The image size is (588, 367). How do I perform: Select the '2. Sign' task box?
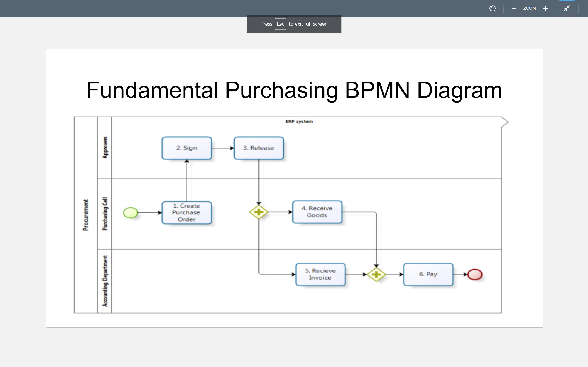click(187, 148)
